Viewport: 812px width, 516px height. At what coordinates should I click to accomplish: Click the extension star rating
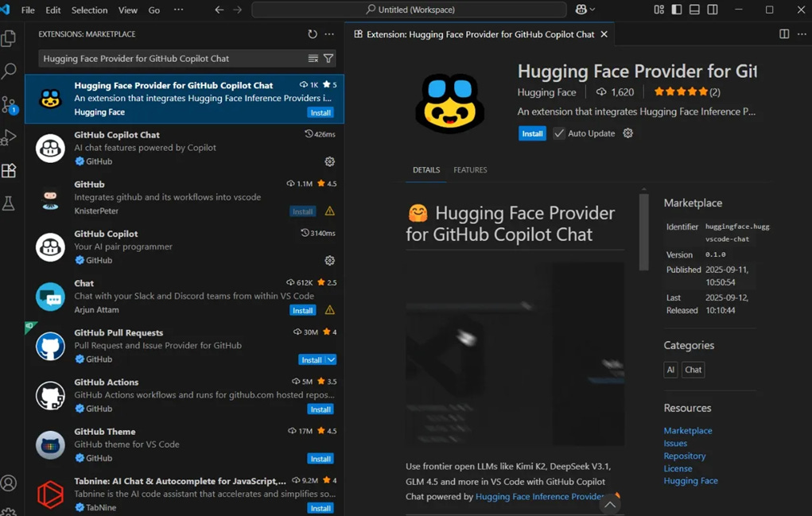[686, 92]
